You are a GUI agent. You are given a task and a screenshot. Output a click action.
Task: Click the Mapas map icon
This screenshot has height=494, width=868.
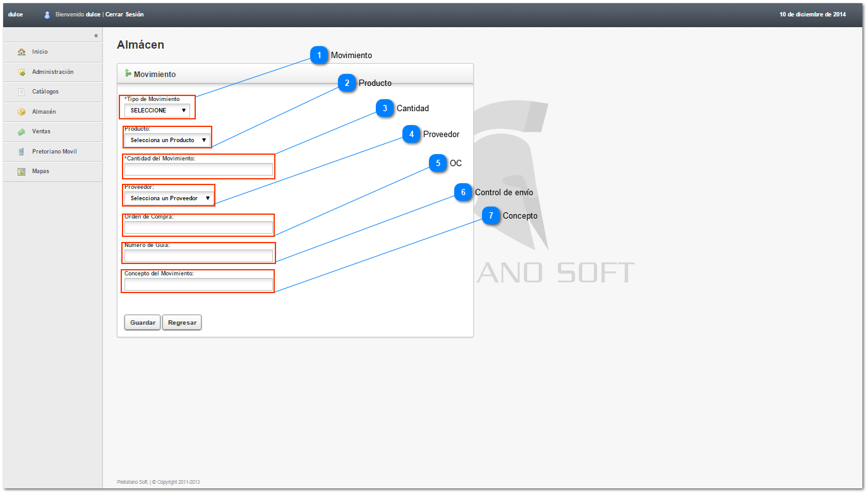point(21,171)
